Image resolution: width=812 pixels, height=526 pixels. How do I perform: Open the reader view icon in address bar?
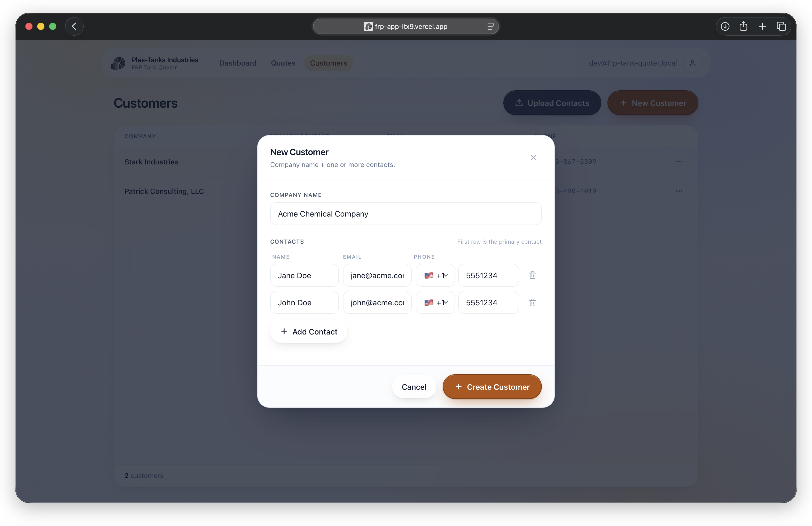tap(490, 26)
